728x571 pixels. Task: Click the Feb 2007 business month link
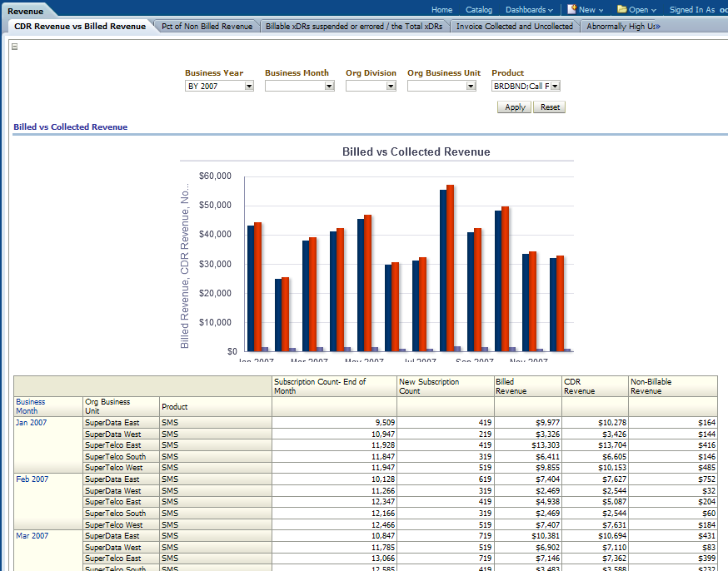(32, 479)
